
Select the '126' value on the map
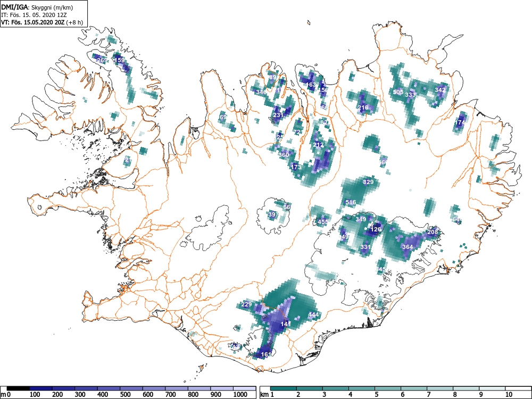point(376,229)
